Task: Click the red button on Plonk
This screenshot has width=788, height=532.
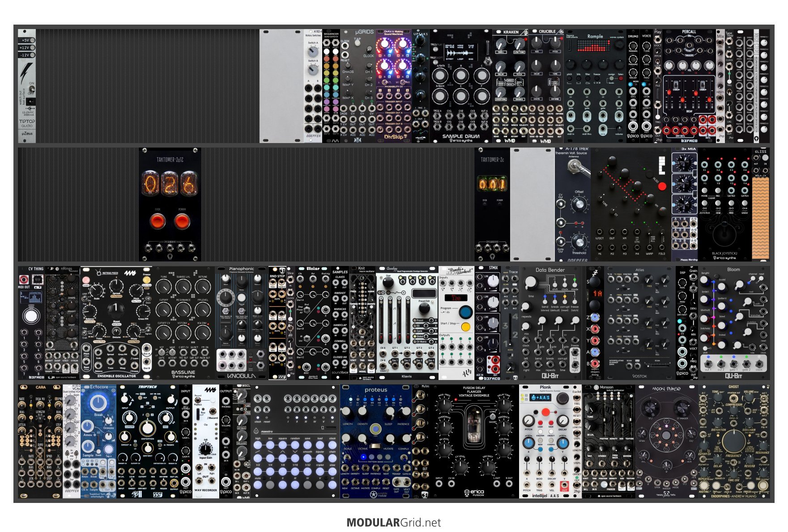Action: (x=545, y=412)
